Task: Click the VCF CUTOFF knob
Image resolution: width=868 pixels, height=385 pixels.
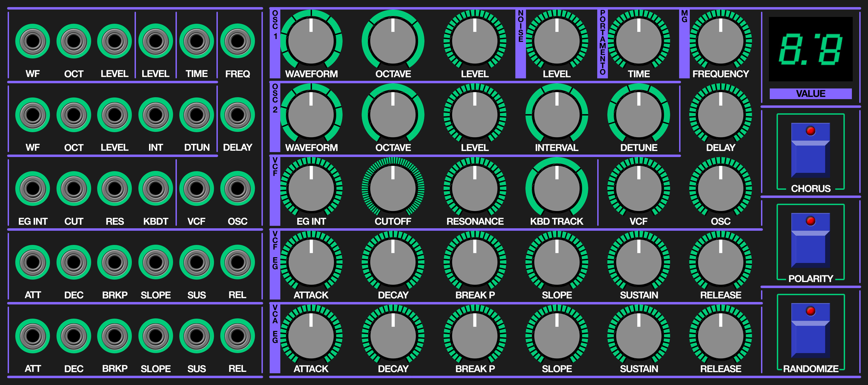Action: (x=393, y=189)
